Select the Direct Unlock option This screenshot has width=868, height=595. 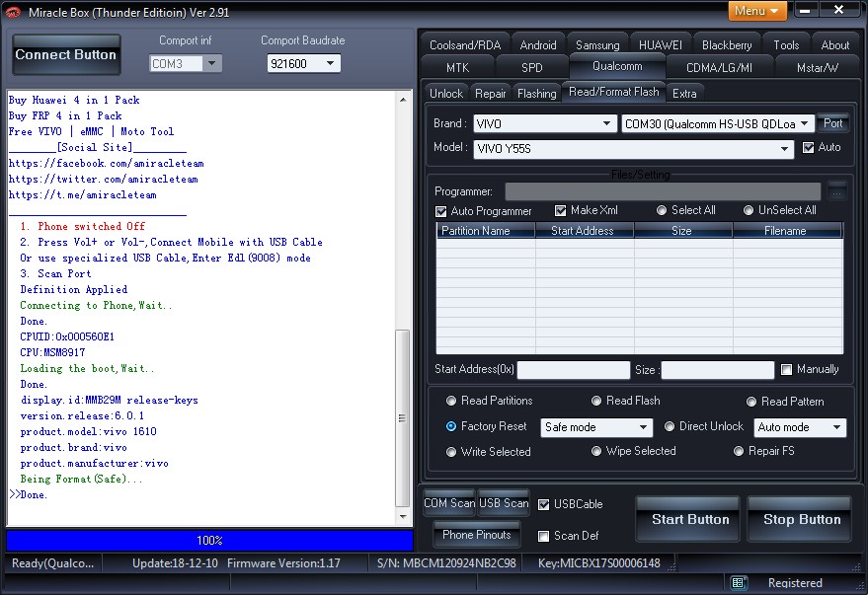(670, 426)
